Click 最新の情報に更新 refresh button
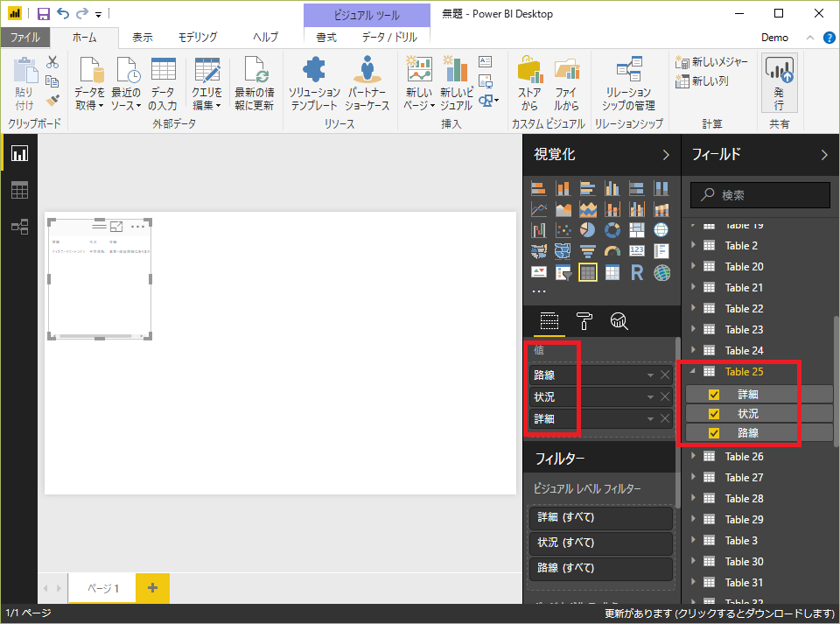 pos(255,83)
